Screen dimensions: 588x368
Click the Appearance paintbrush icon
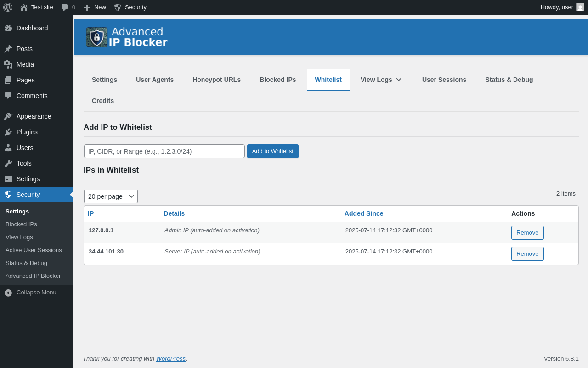pyautogui.click(x=8, y=116)
